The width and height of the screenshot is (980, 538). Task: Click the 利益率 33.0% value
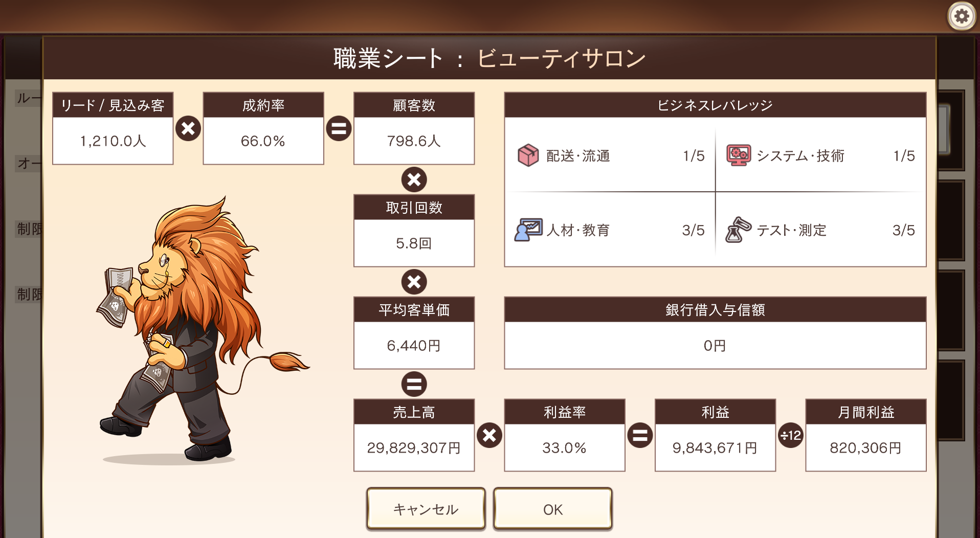[x=565, y=447]
